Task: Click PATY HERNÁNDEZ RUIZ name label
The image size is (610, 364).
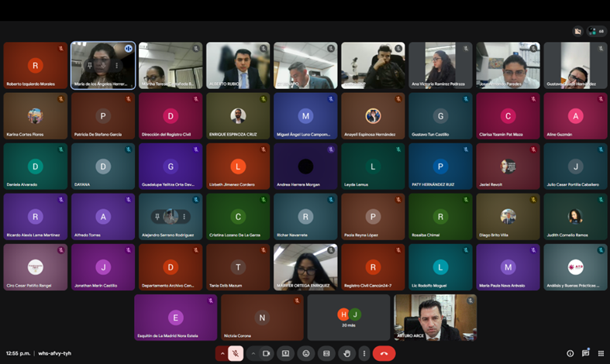Action: tap(433, 185)
